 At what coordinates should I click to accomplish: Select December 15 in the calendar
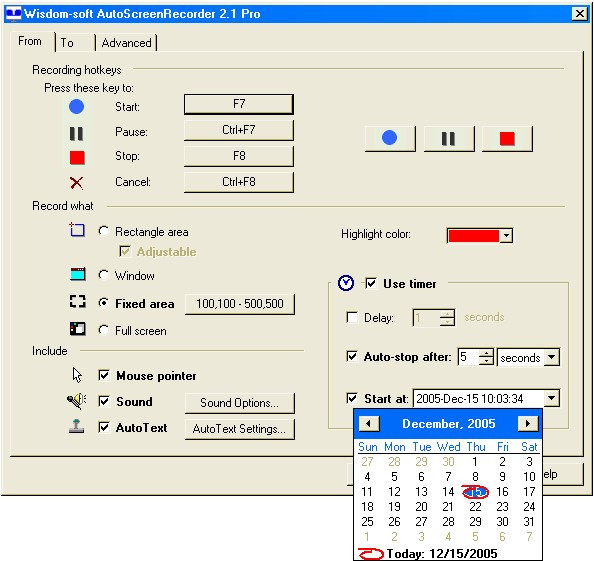pos(475,492)
